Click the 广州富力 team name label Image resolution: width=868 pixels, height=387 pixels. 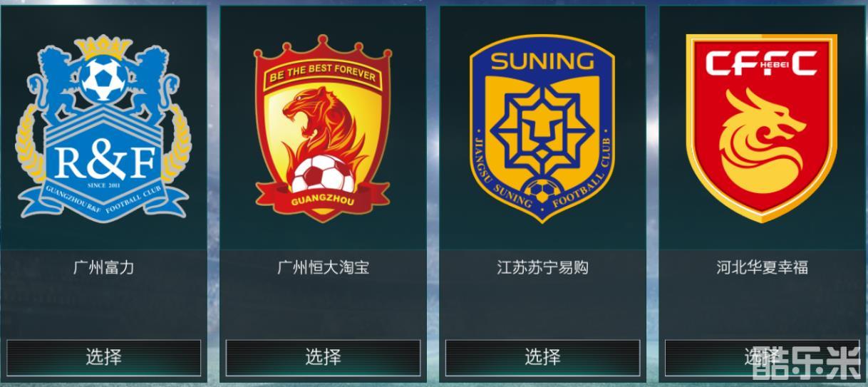[x=104, y=268]
